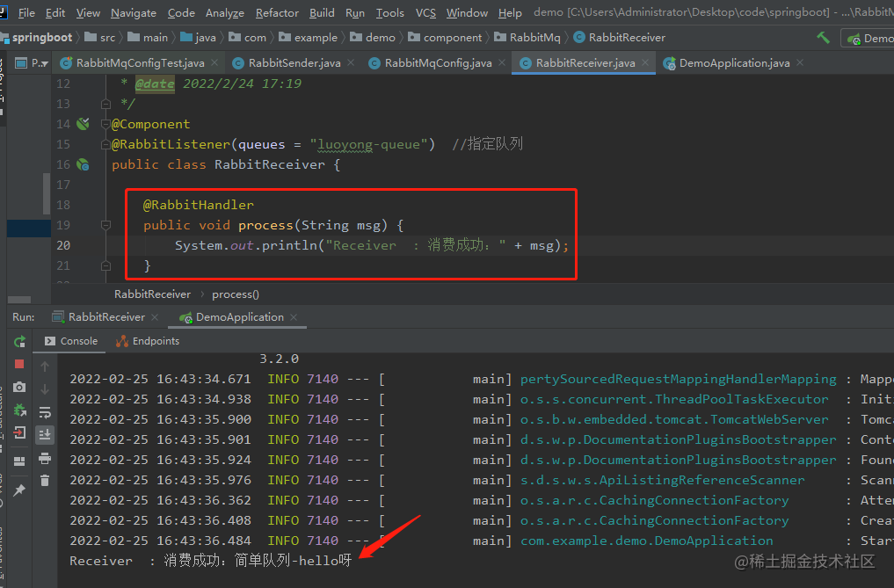The width and height of the screenshot is (894, 588).
Task: Click the Rerun application icon
Action: [19, 341]
